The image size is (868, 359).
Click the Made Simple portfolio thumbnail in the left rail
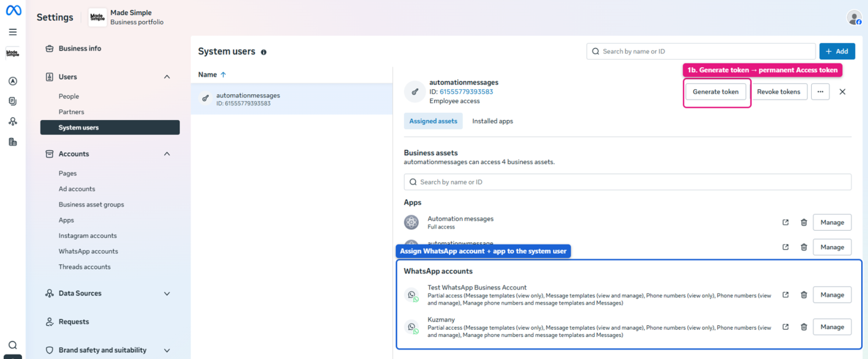click(x=13, y=53)
